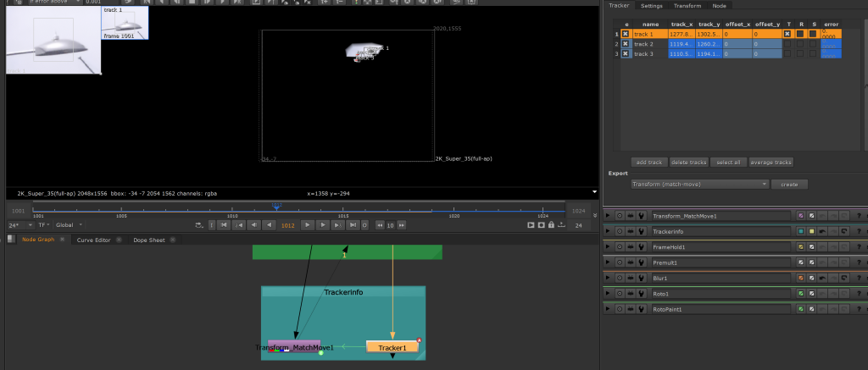The height and width of the screenshot is (370, 868).
Task: Enable the R checkbox for track 1
Action: [x=800, y=34]
